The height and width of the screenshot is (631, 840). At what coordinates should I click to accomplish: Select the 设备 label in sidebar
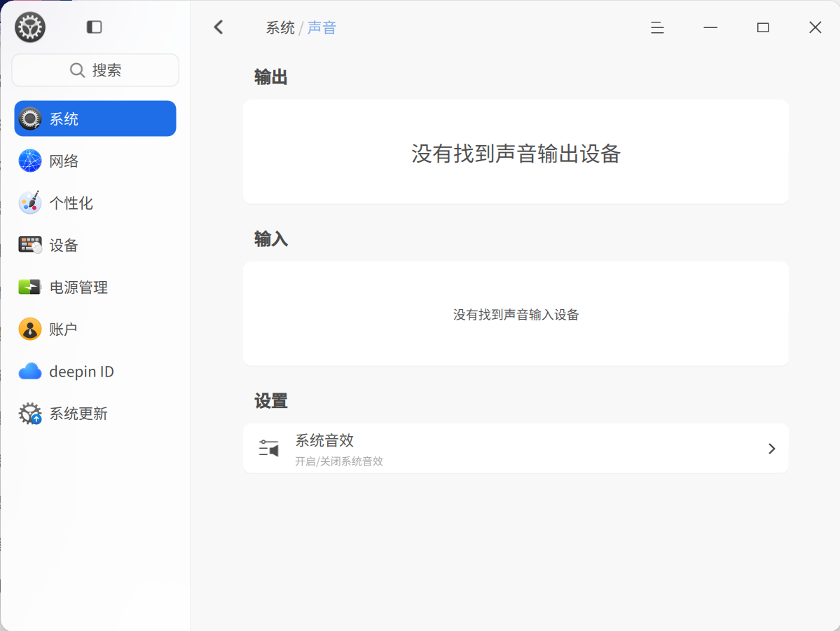pos(64,245)
